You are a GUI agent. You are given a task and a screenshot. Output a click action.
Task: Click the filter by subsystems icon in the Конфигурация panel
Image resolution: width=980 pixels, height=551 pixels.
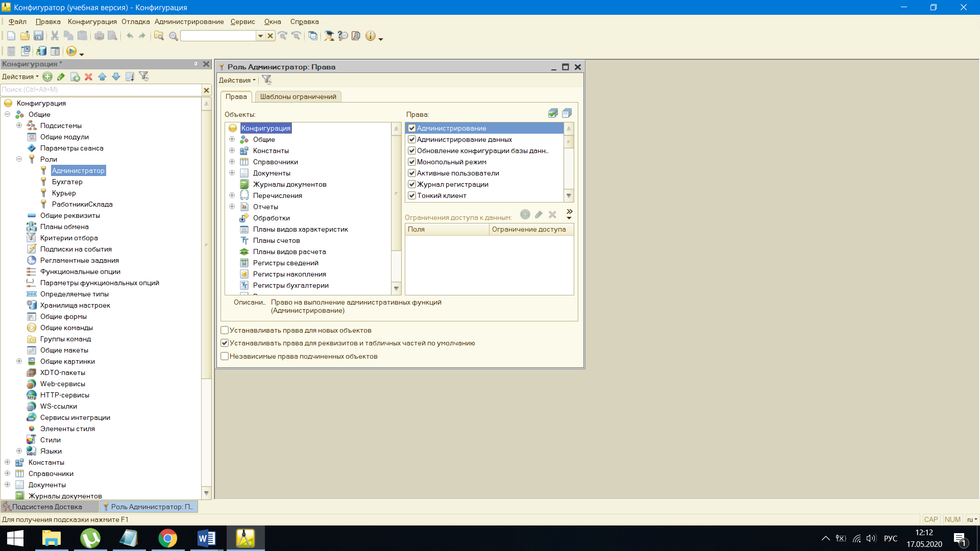click(x=144, y=77)
